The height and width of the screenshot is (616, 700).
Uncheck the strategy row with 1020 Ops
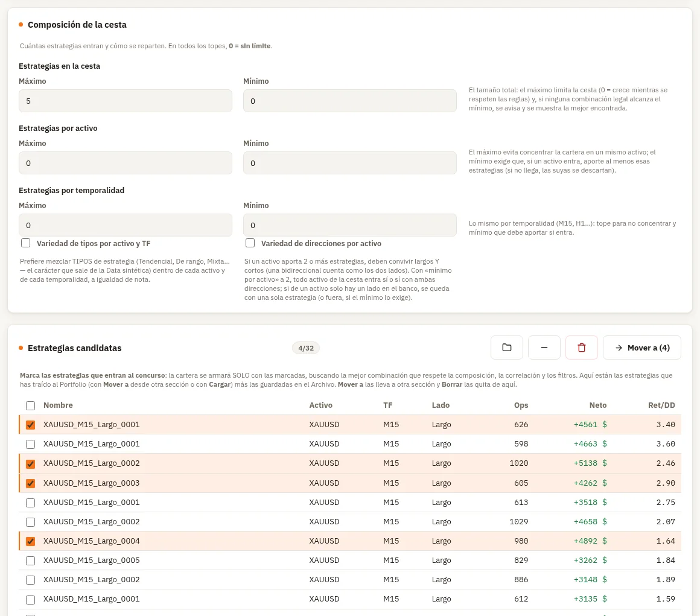tap(30, 463)
